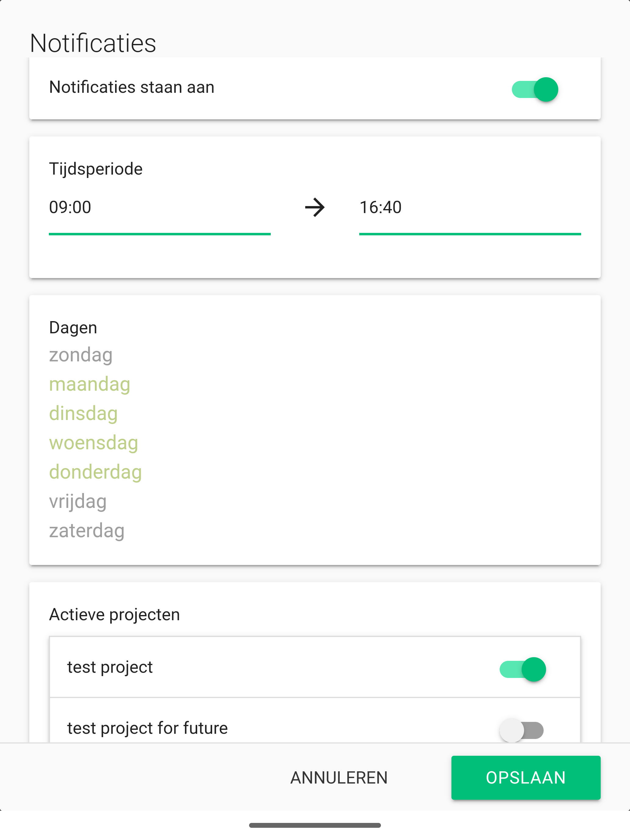Click the end time field 16:40
The image size is (630, 840).
(x=470, y=208)
